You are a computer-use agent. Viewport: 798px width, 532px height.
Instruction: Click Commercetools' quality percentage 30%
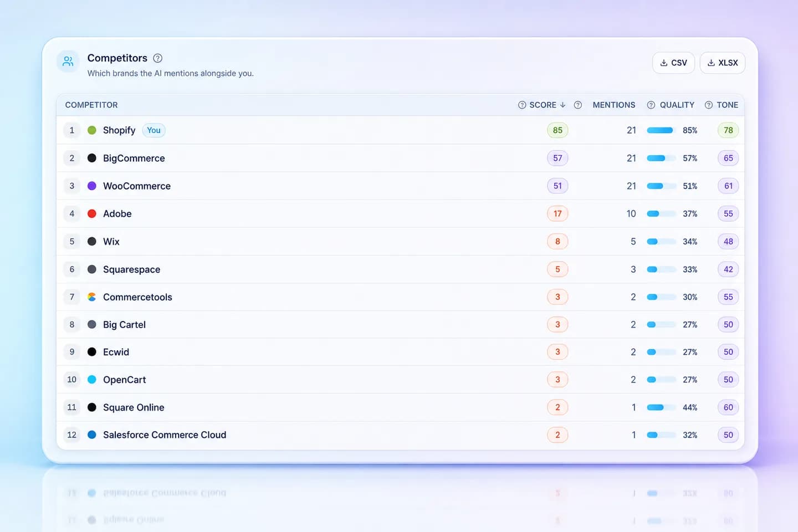690,297
